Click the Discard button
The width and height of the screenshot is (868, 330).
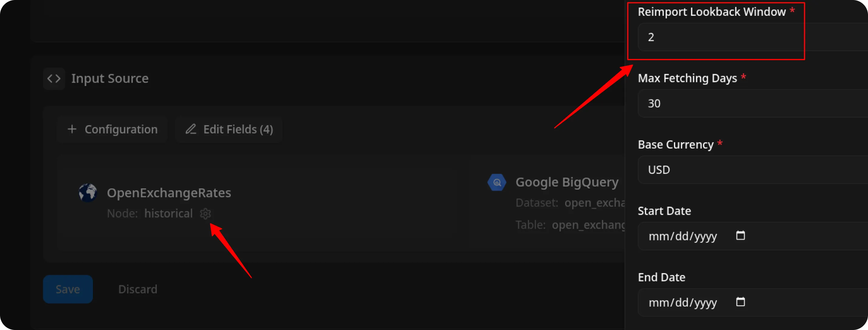[138, 289]
